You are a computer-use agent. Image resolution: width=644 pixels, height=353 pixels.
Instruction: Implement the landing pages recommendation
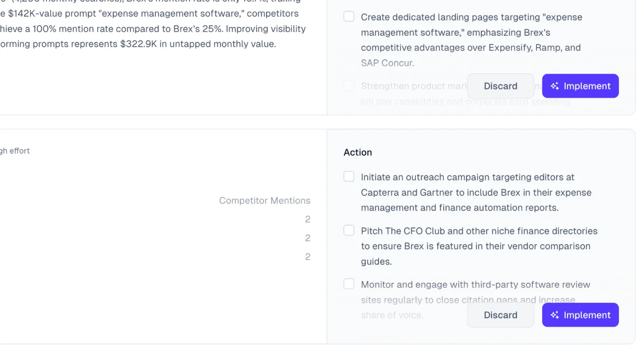(x=580, y=86)
